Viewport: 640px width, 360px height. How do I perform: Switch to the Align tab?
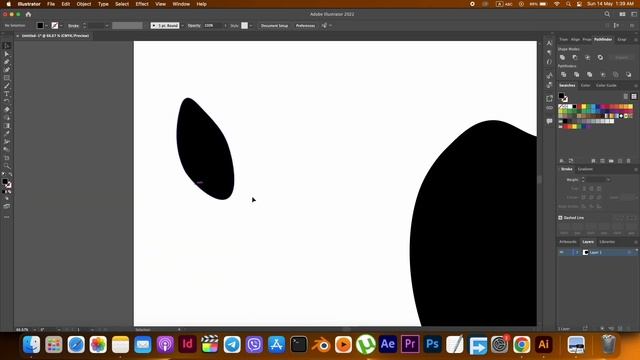pyautogui.click(x=575, y=40)
